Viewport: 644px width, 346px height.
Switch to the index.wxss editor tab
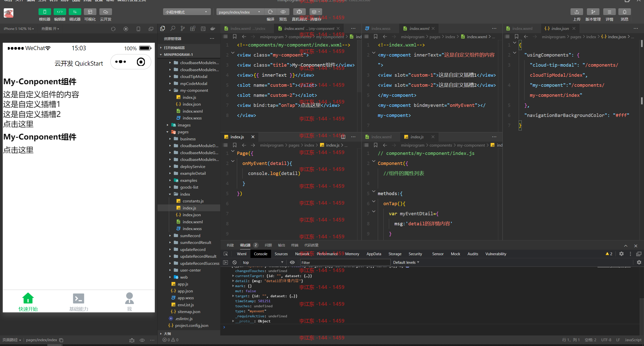[381, 29]
